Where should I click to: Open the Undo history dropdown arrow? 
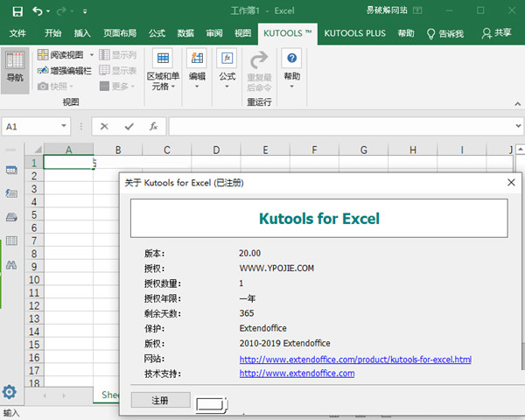(x=48, y=11)
